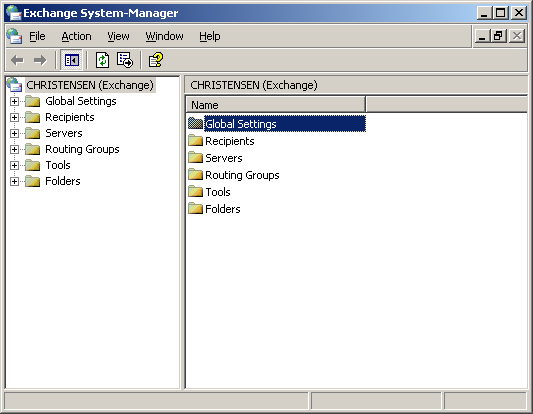Expand Folders tree node
The image size is (533, 414).
(14, 181)
